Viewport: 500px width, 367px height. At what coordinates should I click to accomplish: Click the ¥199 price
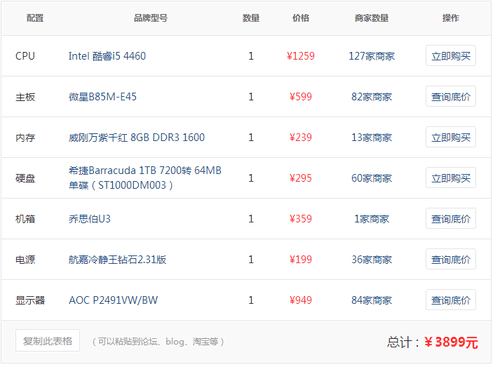[301, 259]
